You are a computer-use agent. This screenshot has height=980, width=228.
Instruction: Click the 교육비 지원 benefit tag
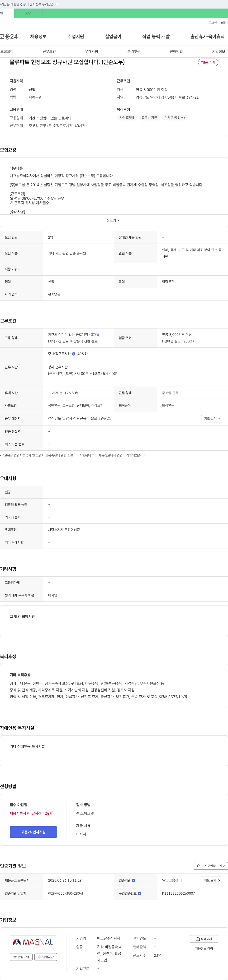click(149, 118)
